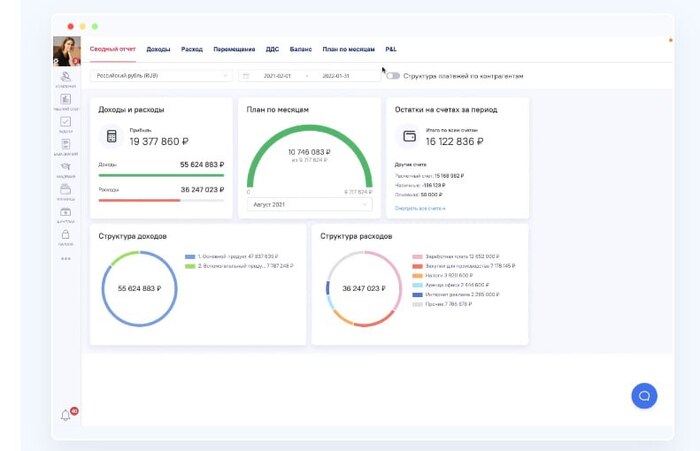
Task: Click the Смотреть все счета link
Action: click(420, 208)
